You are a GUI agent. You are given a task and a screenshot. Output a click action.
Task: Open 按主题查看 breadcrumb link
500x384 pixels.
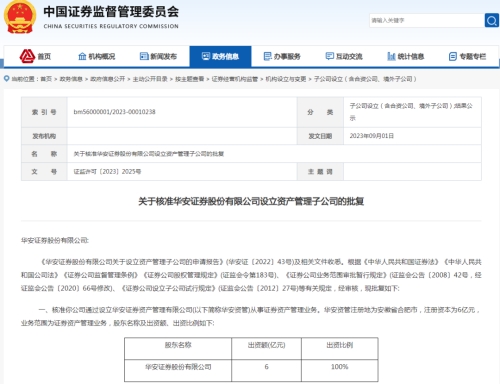point(190,79)
